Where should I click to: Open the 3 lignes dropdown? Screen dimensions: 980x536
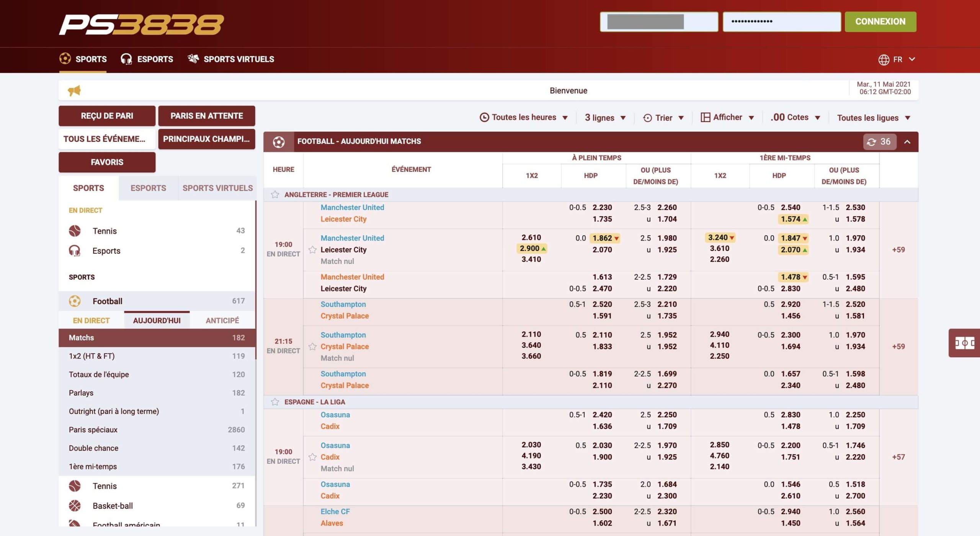pos(605,117)
